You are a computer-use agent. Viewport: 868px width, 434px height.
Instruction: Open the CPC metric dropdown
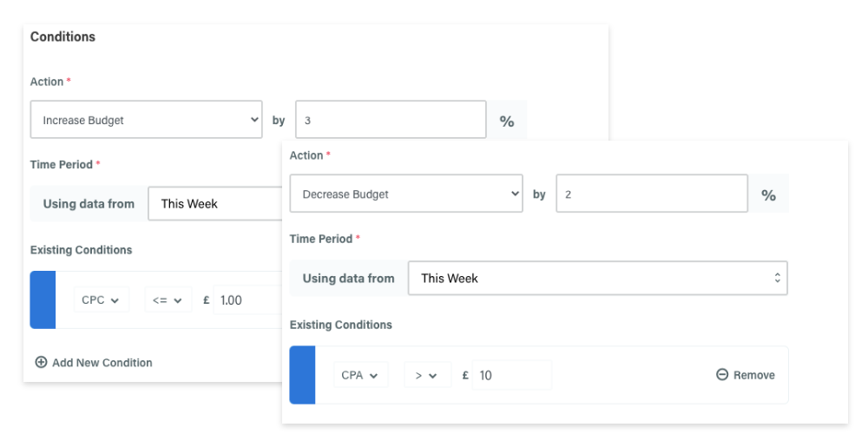[x=101, y=299]
